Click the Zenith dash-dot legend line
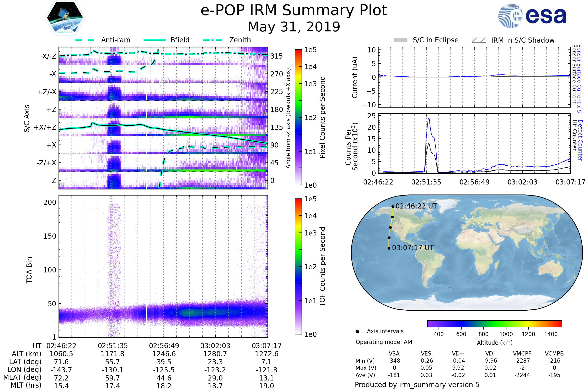 (213, 40)
